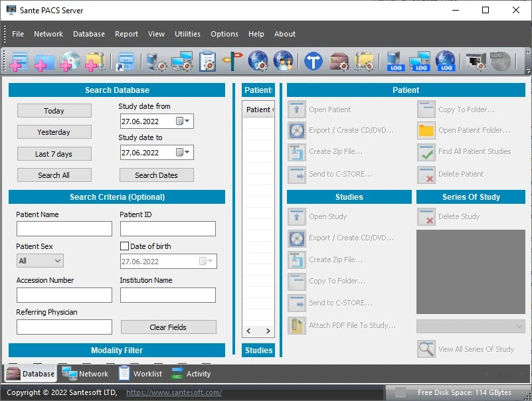Click the blue circle T toolbar icon

coord(313,61)
